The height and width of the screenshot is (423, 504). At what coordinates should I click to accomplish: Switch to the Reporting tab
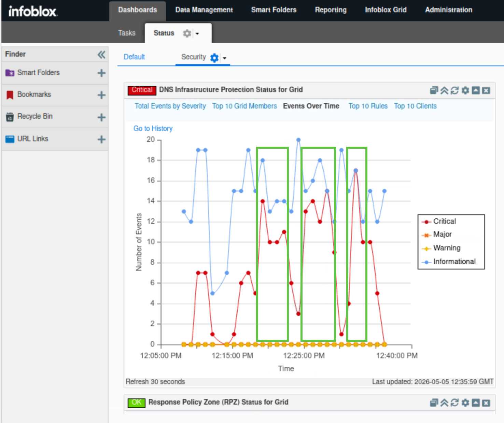click(x=331, y=10)
